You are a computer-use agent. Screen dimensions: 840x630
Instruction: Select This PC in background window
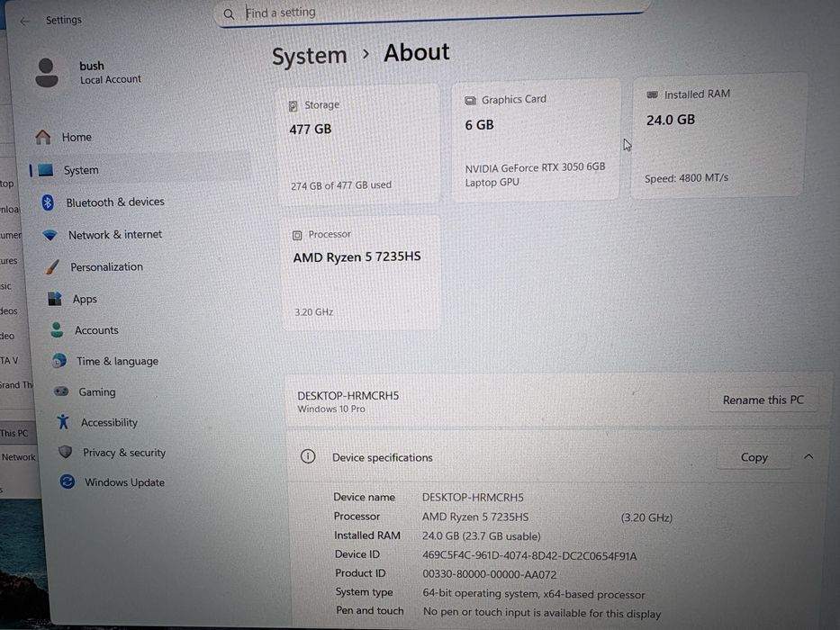pyautogui.click(x=14, y=434)
